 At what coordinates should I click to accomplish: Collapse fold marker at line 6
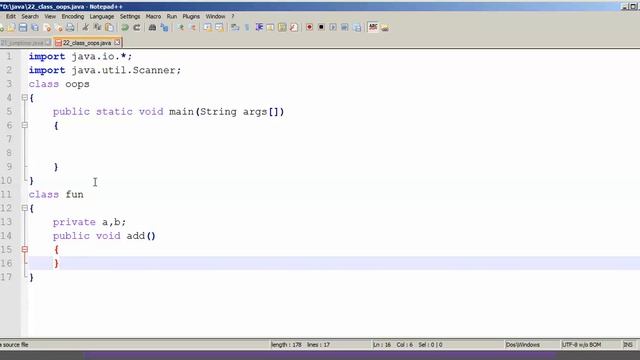24,125
